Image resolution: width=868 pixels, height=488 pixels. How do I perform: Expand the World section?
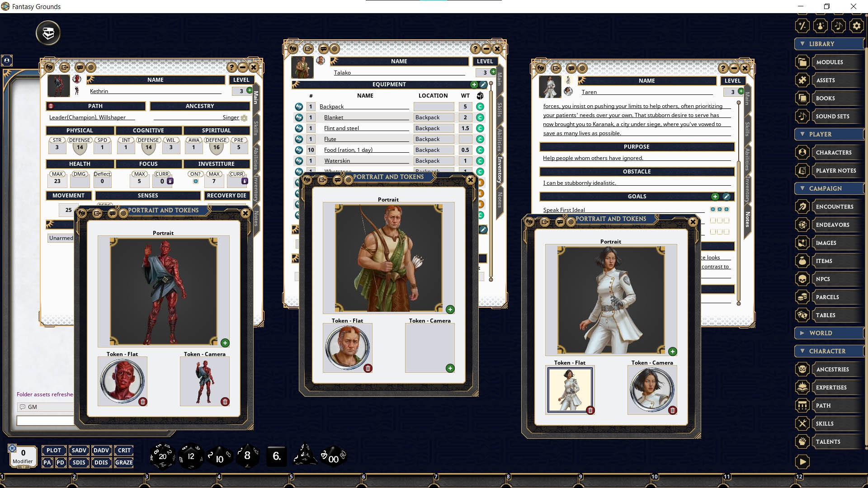pos(802,333)
